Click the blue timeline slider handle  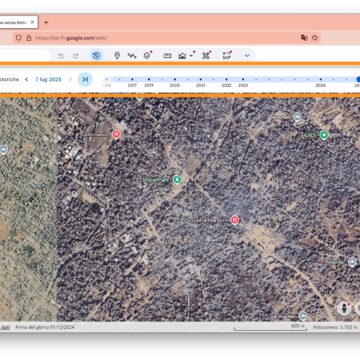[358, 79]
